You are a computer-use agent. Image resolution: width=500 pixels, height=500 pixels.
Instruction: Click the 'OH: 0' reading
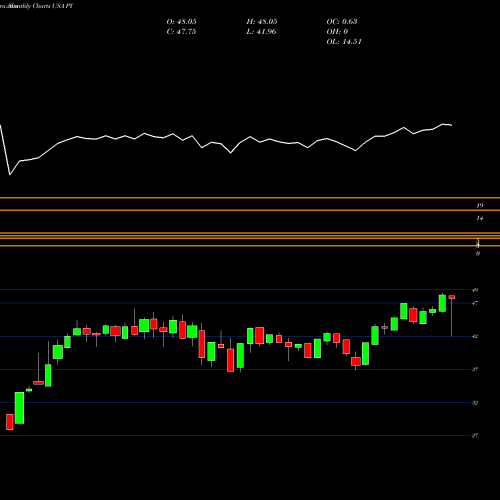(337, 32)
